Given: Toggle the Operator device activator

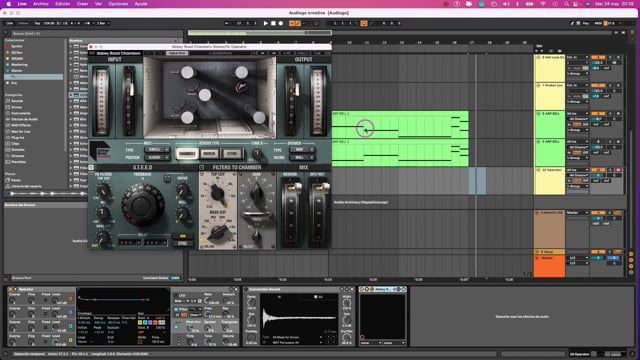Looking at the screenshot, I should click(10, 289).
